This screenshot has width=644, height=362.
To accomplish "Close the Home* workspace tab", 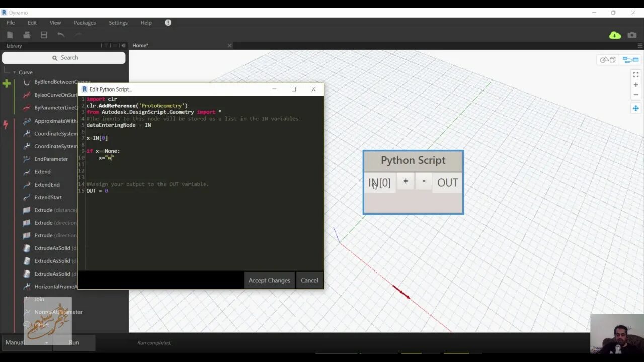I will [229, 45].
